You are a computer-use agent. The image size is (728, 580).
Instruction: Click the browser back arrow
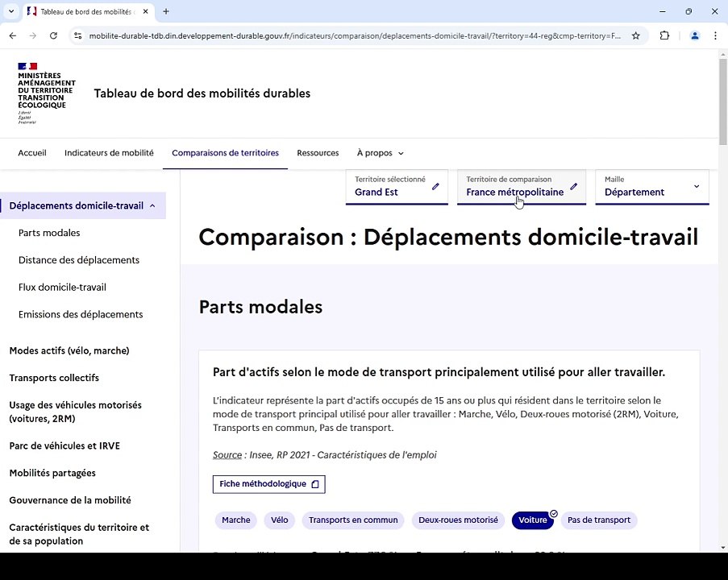[x=13, y=35]
